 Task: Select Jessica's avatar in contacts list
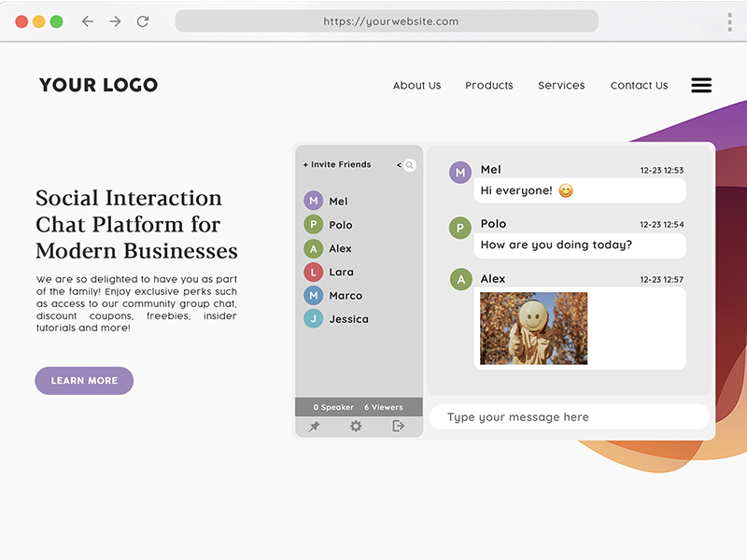pyautogui.click(x=314, y=319)
